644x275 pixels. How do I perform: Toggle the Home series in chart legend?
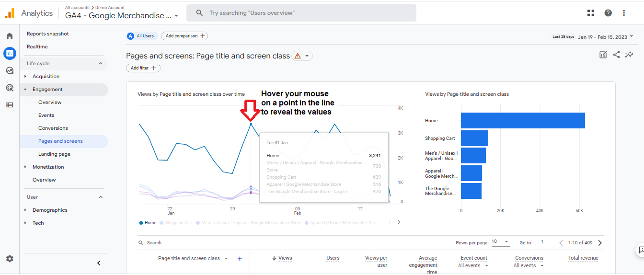point(148,223)
